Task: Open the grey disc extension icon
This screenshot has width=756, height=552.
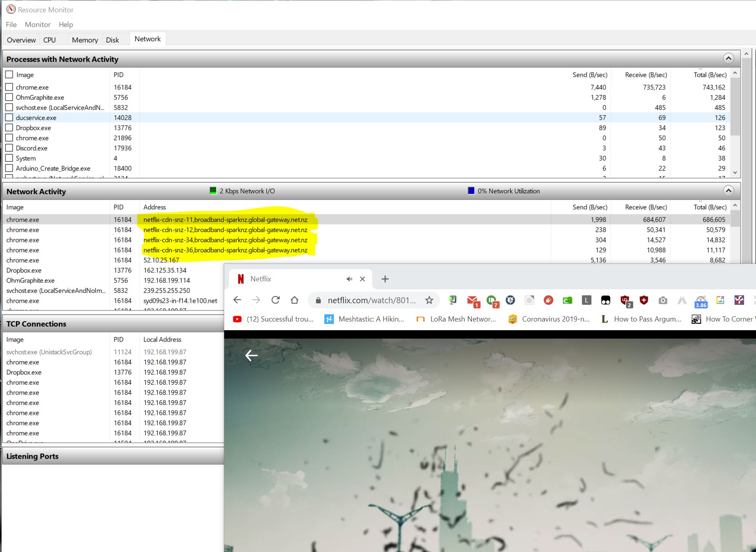Action: pos(529,300)
